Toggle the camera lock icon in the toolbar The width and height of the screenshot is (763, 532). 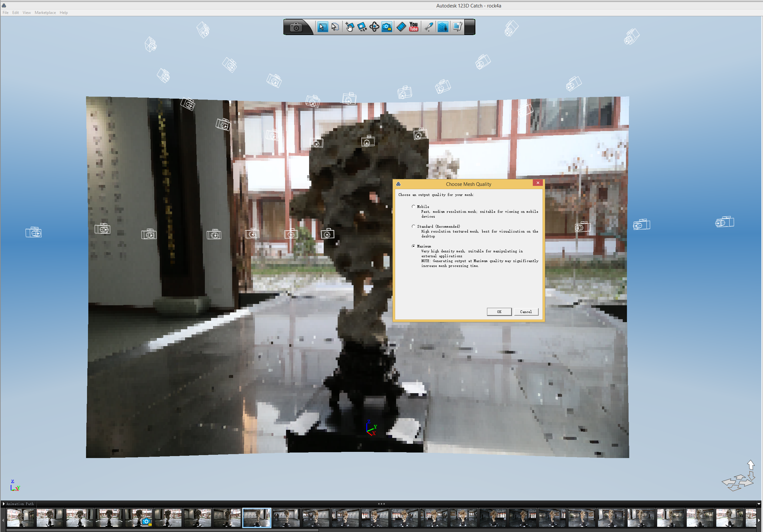pyautogui.click(x=387, y=27)
